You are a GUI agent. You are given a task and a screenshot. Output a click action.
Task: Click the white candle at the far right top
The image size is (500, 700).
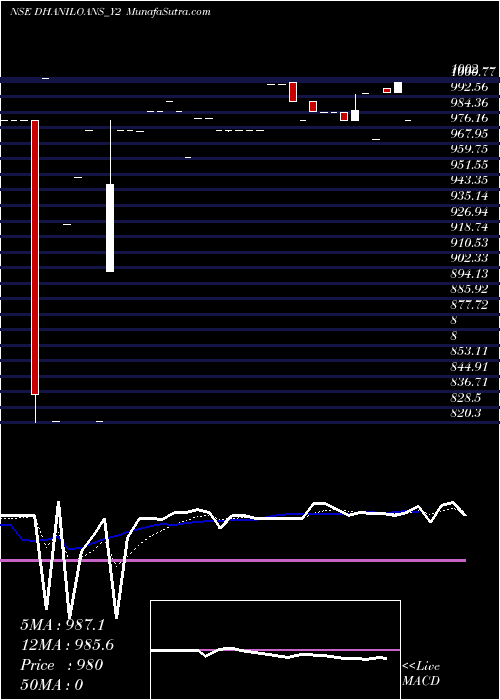[398, 88]
